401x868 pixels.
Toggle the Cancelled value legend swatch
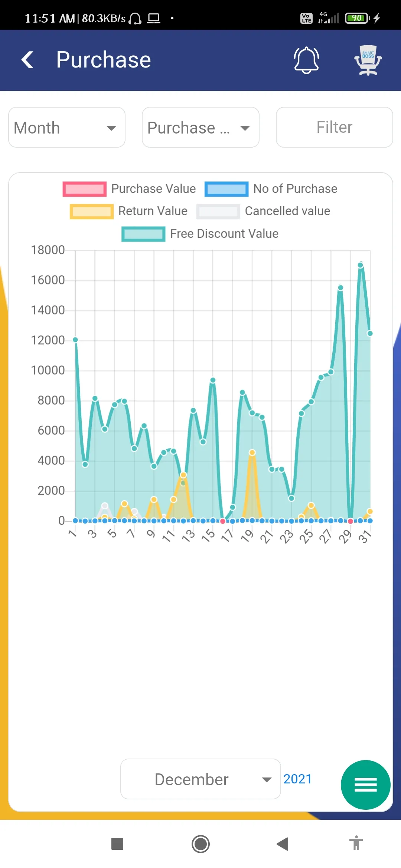(218, 211)
